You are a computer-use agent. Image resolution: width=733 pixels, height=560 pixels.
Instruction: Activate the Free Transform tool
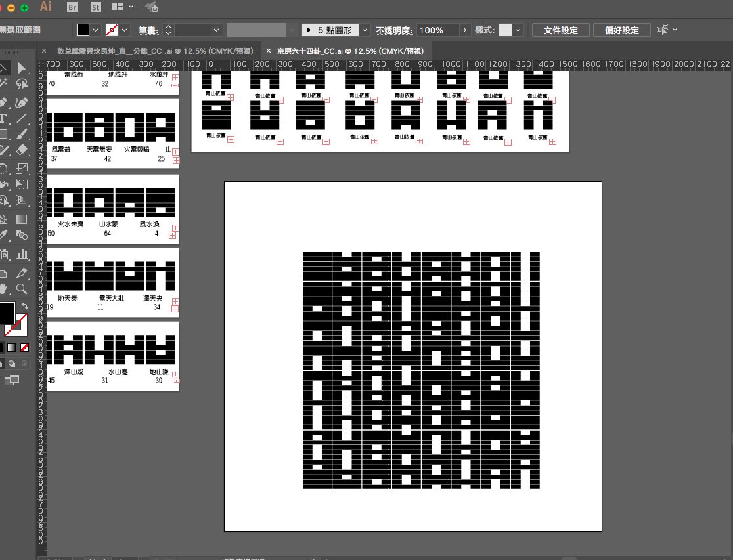22,184
